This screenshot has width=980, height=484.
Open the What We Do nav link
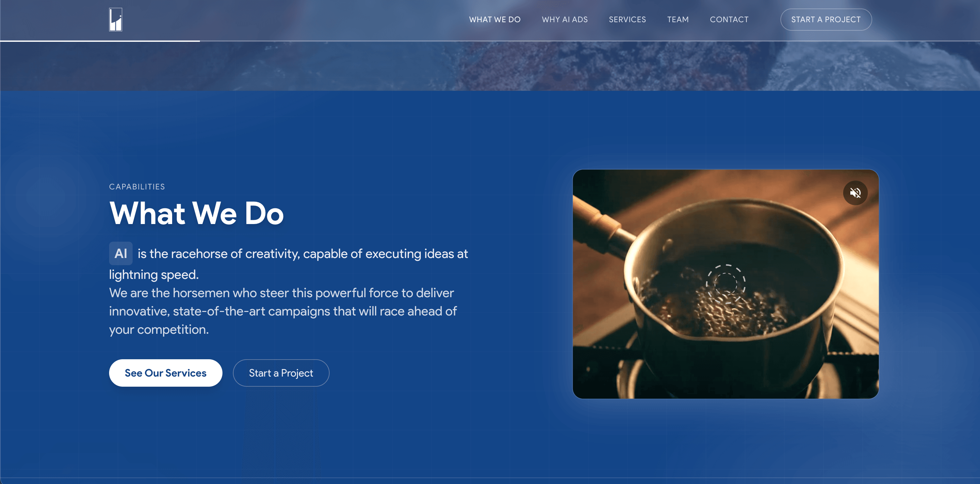[495, 19]
